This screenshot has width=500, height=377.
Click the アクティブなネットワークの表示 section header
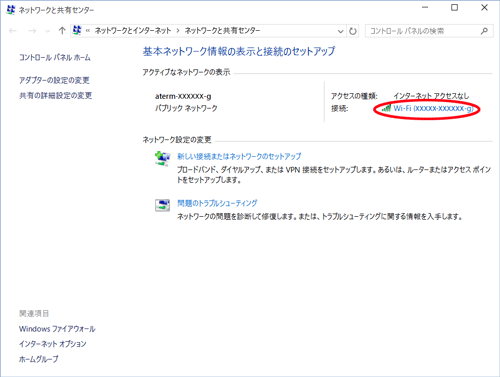[186, 72]
